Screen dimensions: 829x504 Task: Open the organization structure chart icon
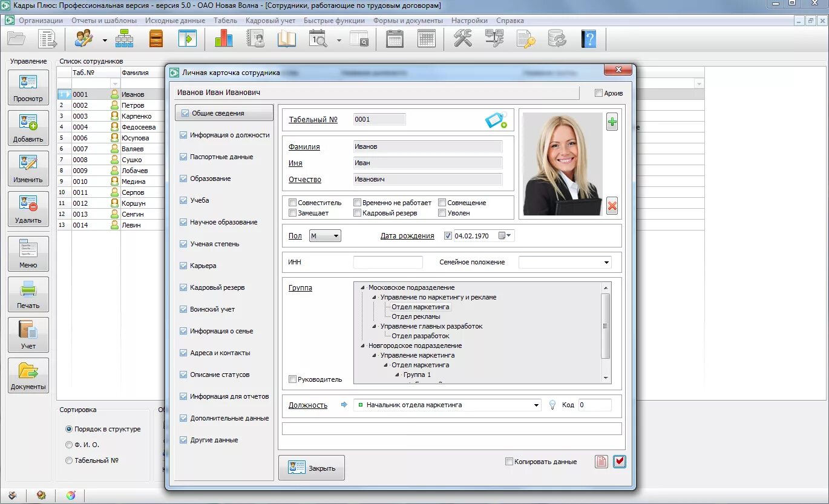pyautogui.click(x=125, y=39)
